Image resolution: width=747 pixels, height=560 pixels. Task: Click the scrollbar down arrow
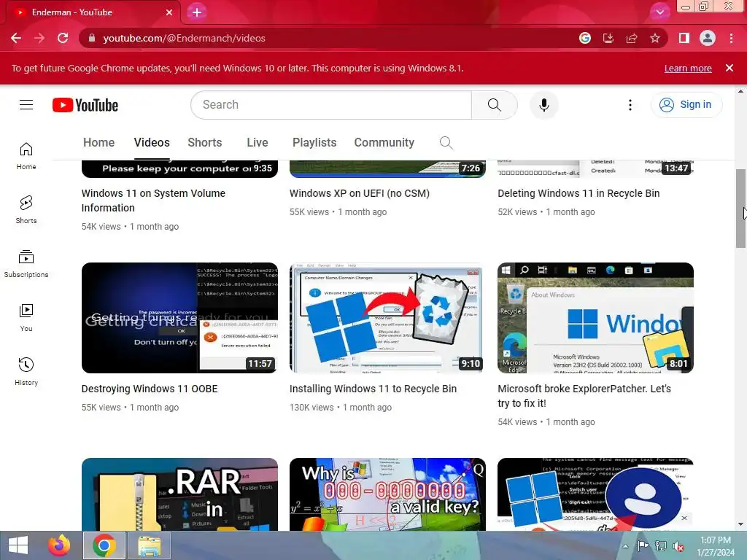(740, 525)
